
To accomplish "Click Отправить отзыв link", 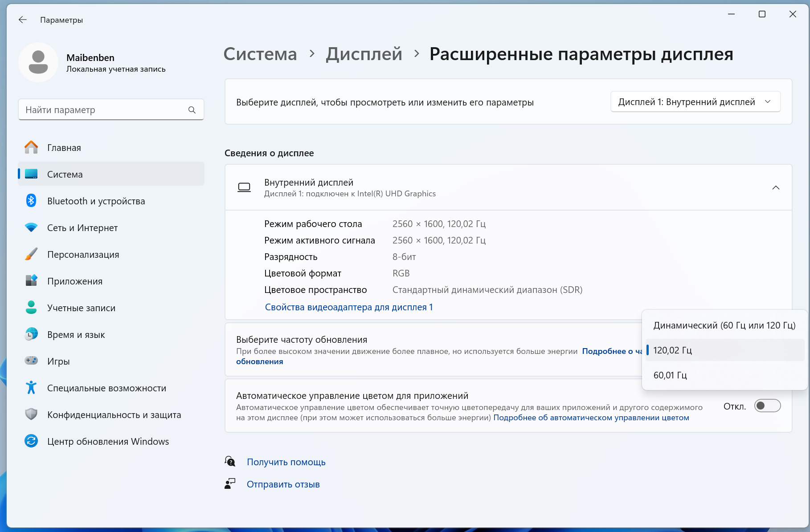I will (x=283, y=484).
